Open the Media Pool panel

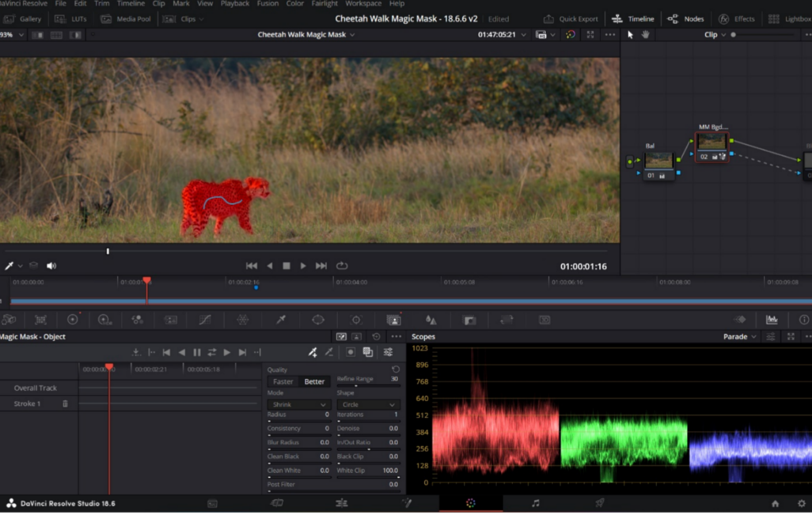[126, 19]
